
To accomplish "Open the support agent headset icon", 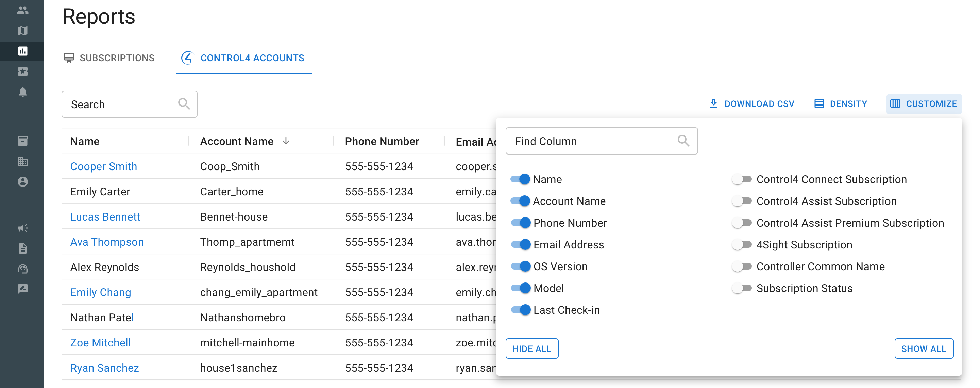I will (22, 269).
